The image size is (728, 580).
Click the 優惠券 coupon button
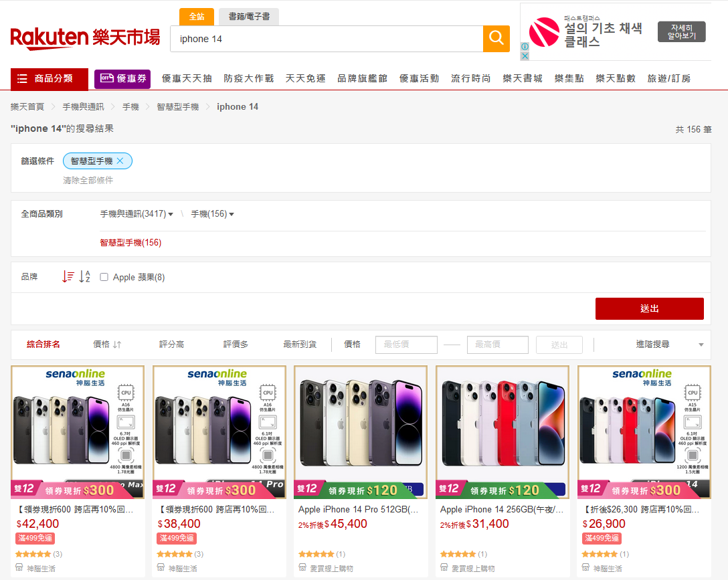point(123,78)
